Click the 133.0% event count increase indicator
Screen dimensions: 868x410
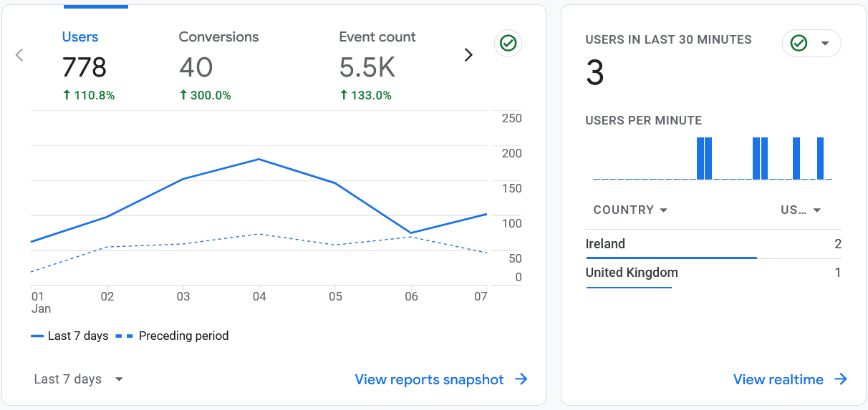[365, 95]
